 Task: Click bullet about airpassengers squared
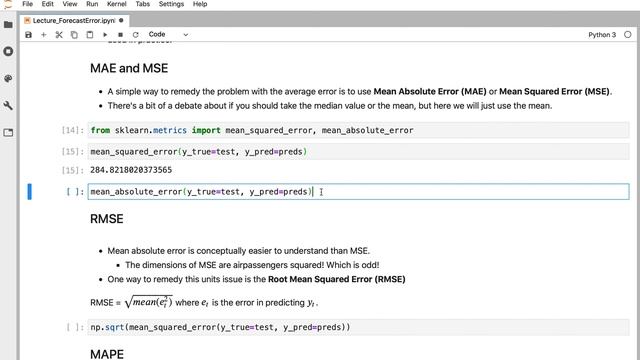click(252, 265)
